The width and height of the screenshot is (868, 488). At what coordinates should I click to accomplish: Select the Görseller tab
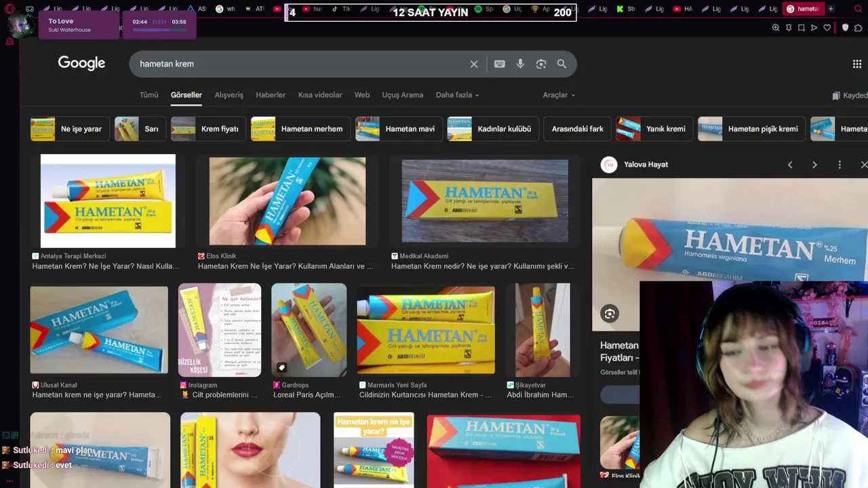click(x=186, y=95)
